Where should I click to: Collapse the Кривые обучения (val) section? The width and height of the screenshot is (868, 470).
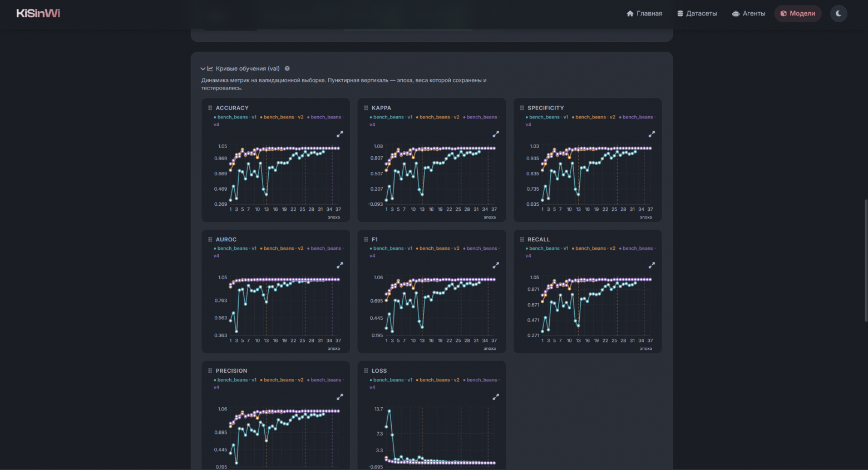[x=203, y=69]
